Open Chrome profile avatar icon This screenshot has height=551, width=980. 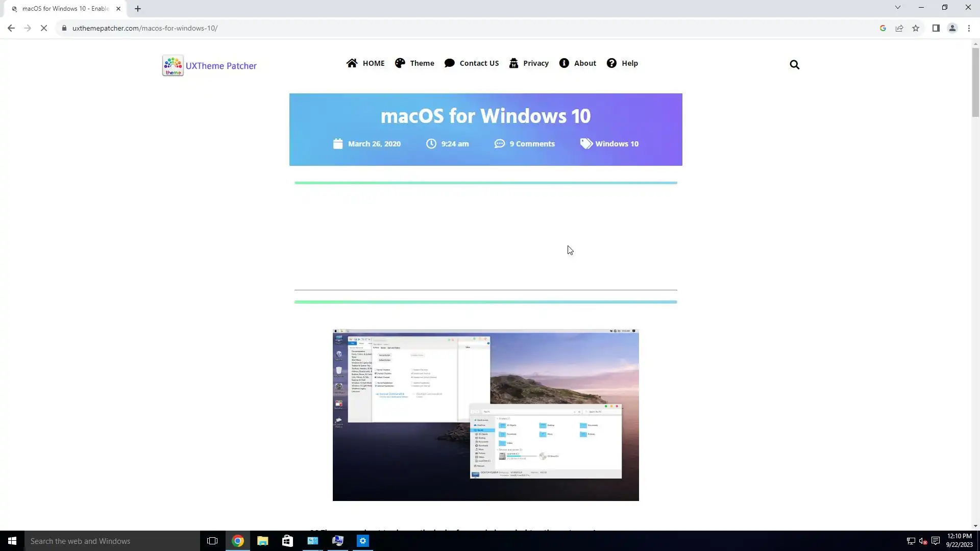pos(952,28)
